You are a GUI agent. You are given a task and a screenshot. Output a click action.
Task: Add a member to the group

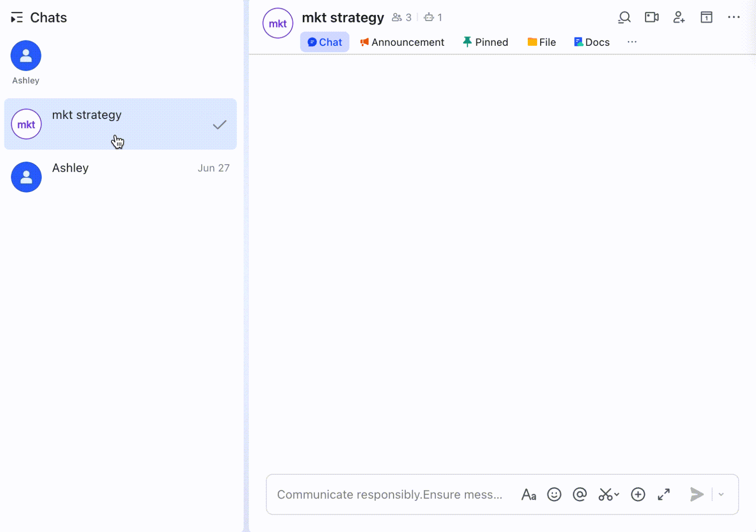coord(678,17)
